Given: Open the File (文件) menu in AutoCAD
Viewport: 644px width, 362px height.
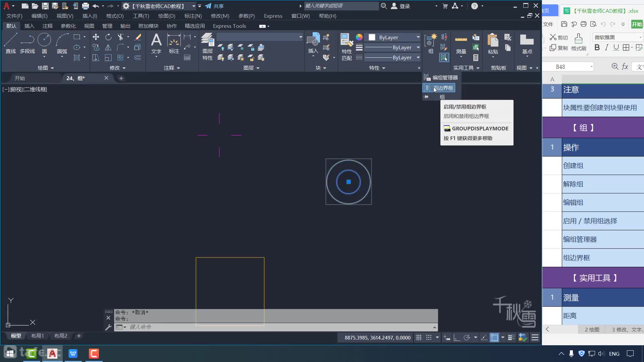Looking at the screenshot, I should coord(14,16).
